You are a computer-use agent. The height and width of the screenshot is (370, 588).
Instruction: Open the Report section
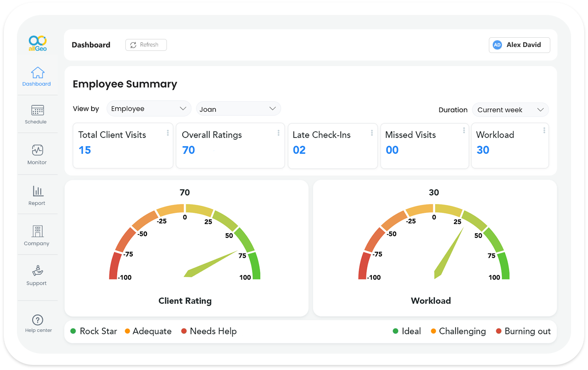point(36,195)
